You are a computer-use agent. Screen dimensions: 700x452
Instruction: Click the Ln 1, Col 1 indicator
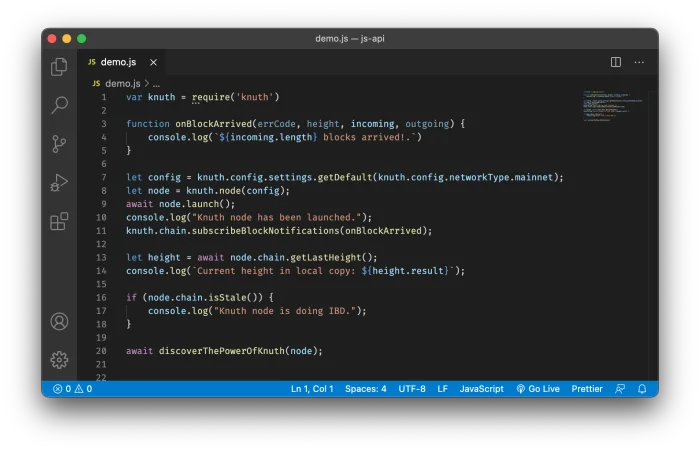click(312, 389)
